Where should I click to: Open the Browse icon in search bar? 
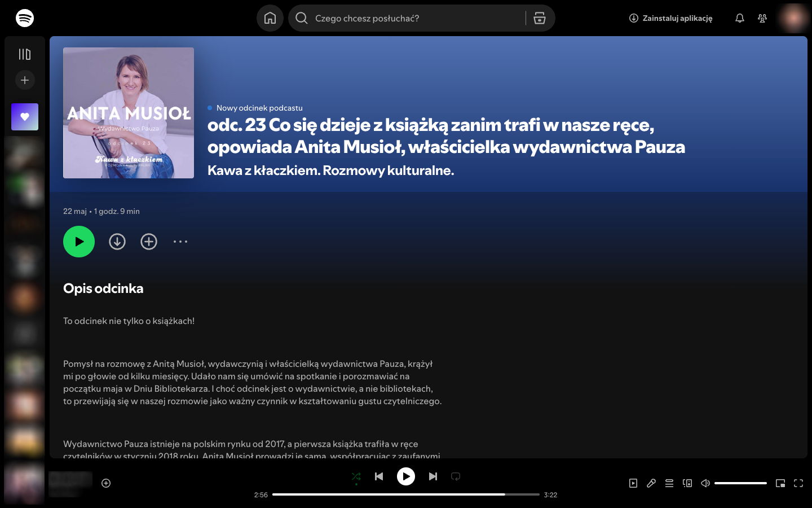click(540, 18)
